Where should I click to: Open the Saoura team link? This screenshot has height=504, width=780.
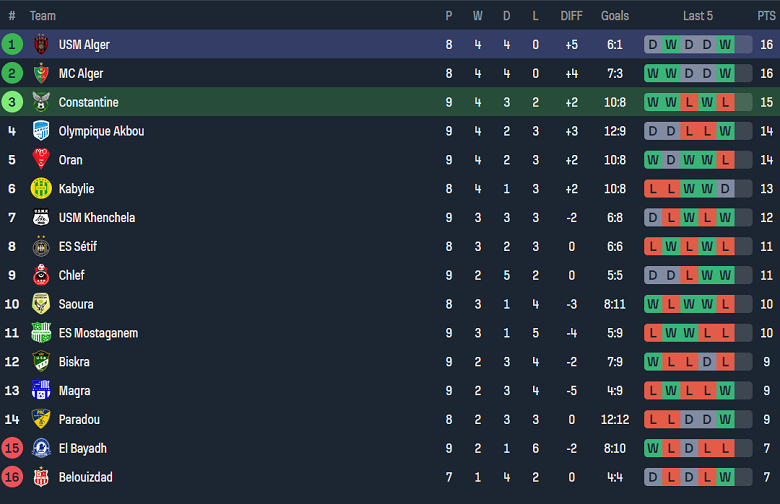[x=76, y=304]
